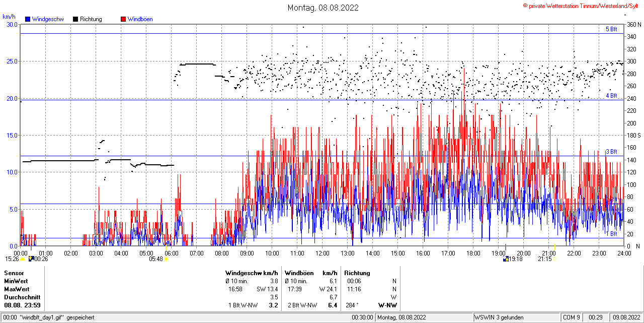The width and height of the screenshot is (644, 323).
Task: Click the MaxWert row header
Action: click(x=17, y=289)
